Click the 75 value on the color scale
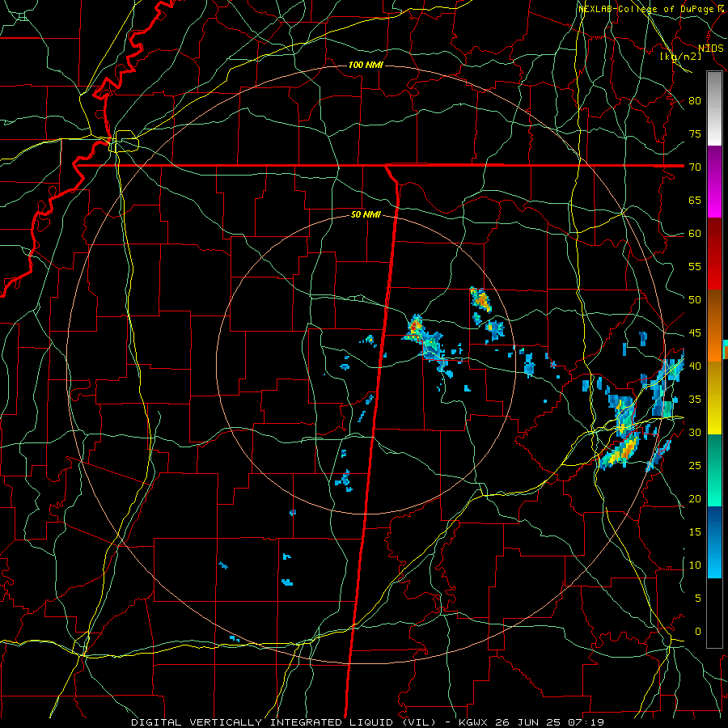This screenshot has width=728, height=728. pyautogui.click(x=695, y=134)
